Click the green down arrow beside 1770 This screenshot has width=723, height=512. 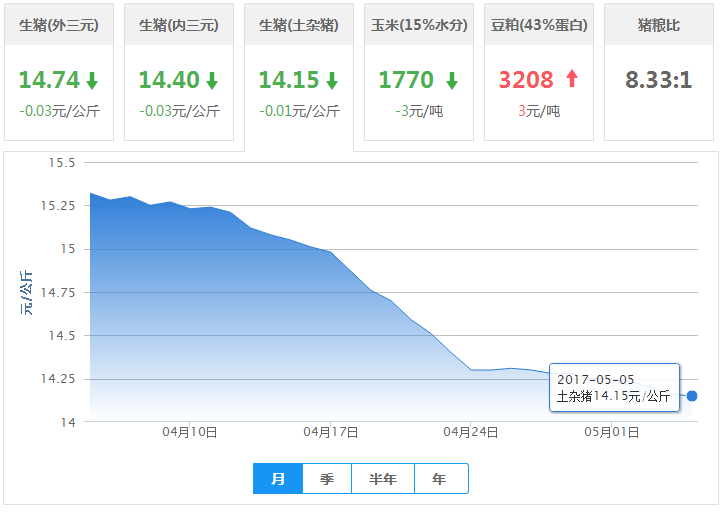click(451, 81)
